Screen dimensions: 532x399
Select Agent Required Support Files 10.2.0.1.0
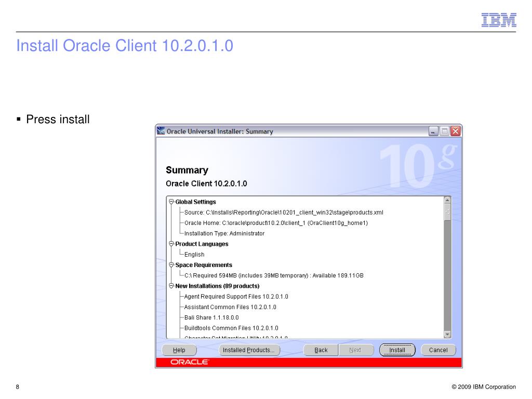pyautogui.click(x=236, y=297)
